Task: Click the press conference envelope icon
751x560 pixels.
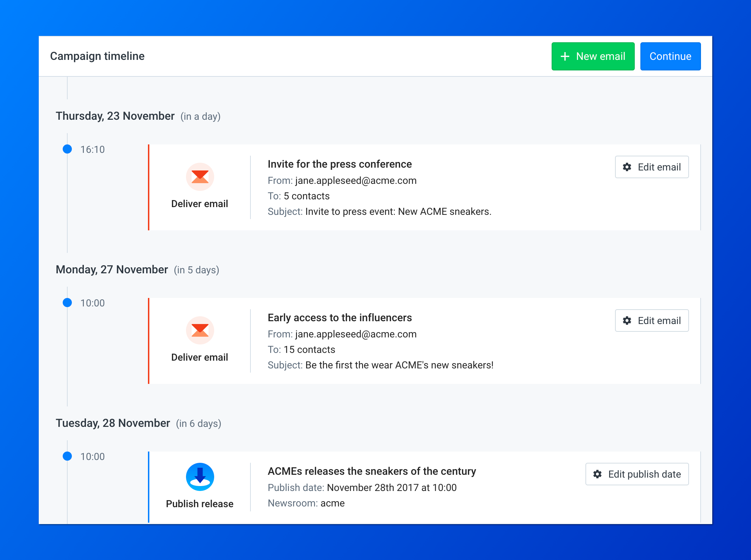Action: coord(200,177)
